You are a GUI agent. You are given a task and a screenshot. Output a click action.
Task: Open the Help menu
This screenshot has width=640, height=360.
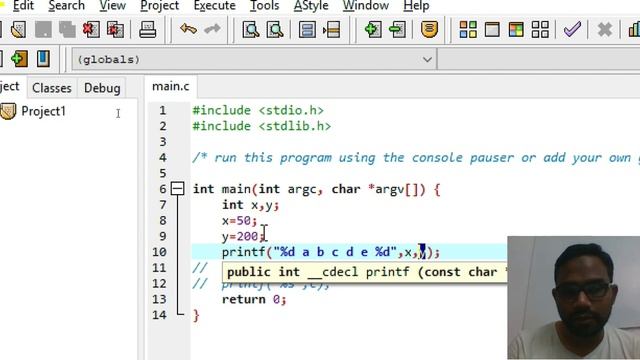pos(416,6)
